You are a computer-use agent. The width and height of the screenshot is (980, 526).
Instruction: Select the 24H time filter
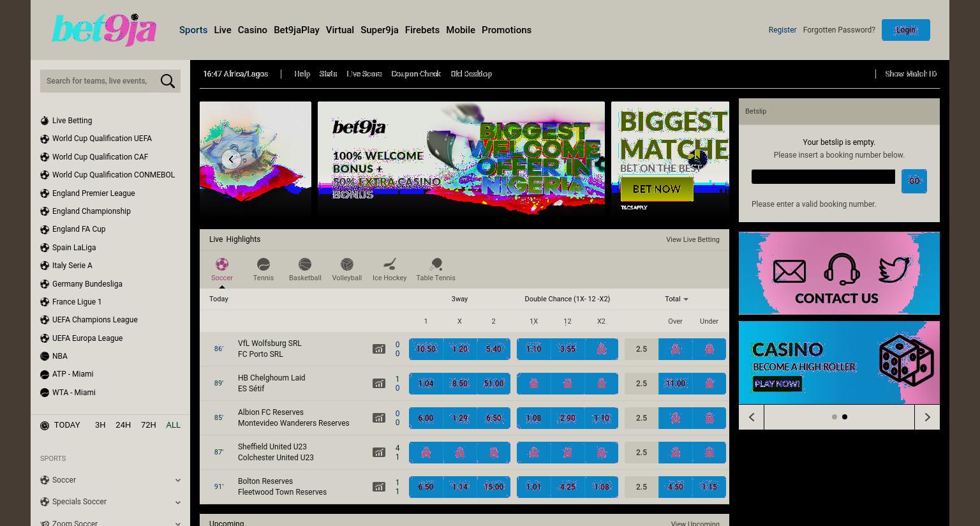pos(123,425)
